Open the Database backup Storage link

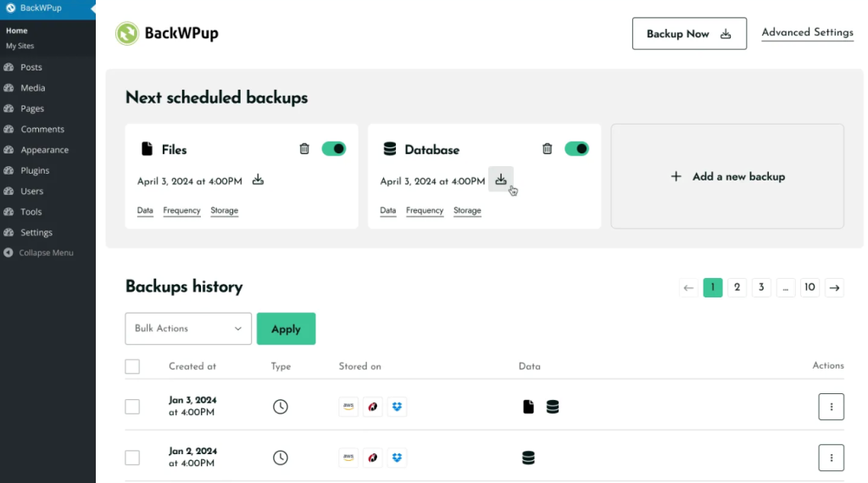[x=467, y=211]
